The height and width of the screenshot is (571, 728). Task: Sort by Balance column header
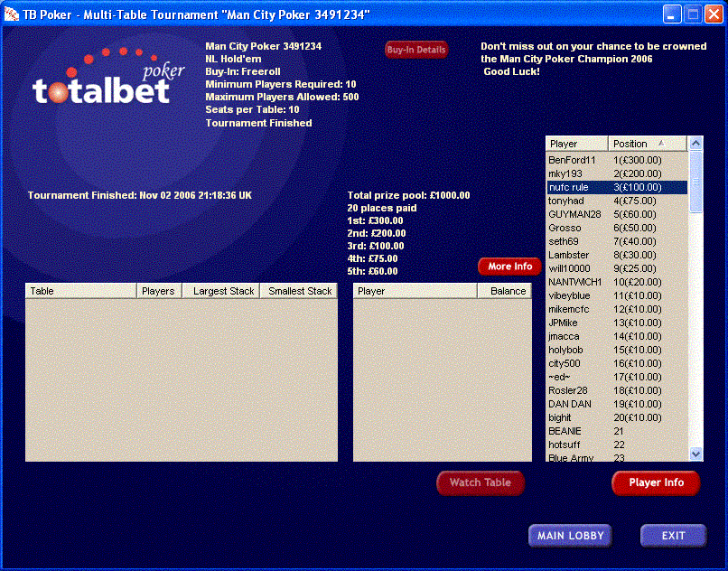(x=504, y=291)
